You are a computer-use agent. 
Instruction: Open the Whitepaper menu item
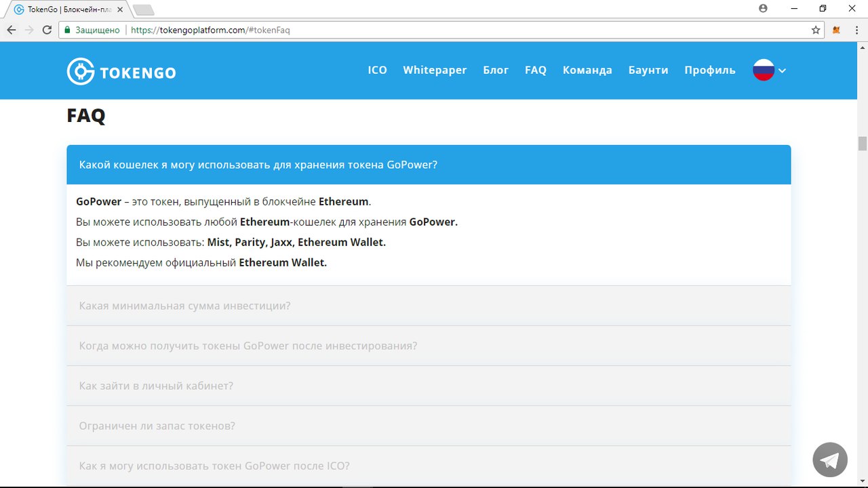pos(435,70)
